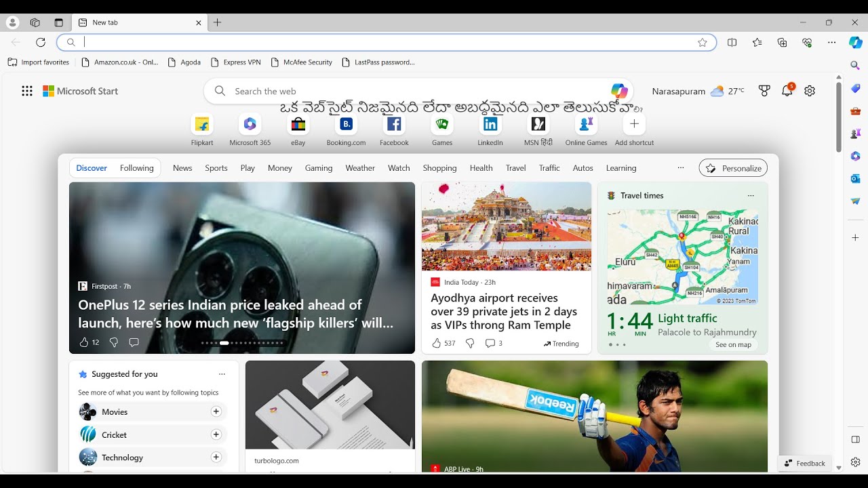Expand more feed categories ellipsis
Screen dimensions: 868x488
click(x=681, y=168)
